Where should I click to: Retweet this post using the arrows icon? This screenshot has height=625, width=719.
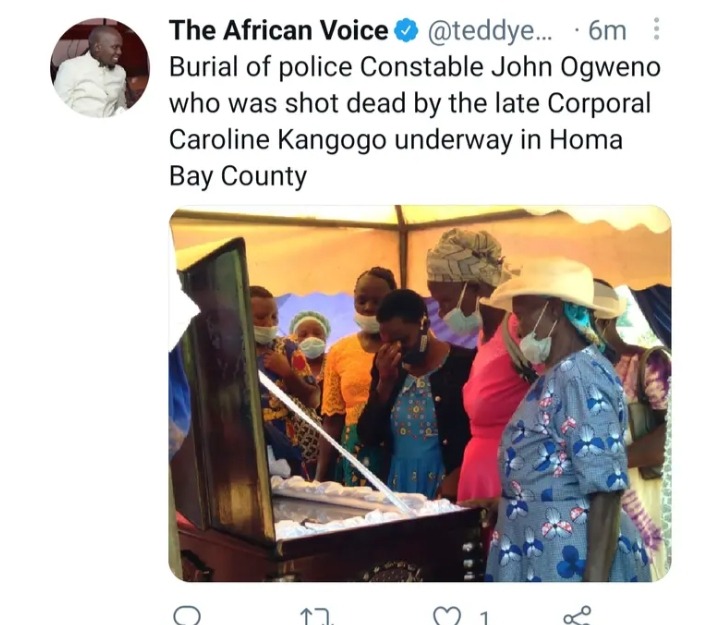tap(316, 617)
